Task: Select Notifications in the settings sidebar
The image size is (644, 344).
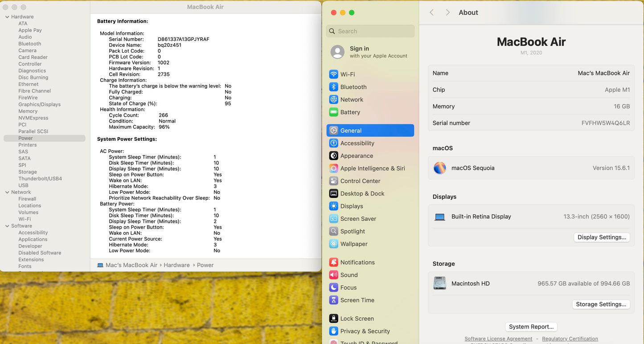Action: coord(357,262)
